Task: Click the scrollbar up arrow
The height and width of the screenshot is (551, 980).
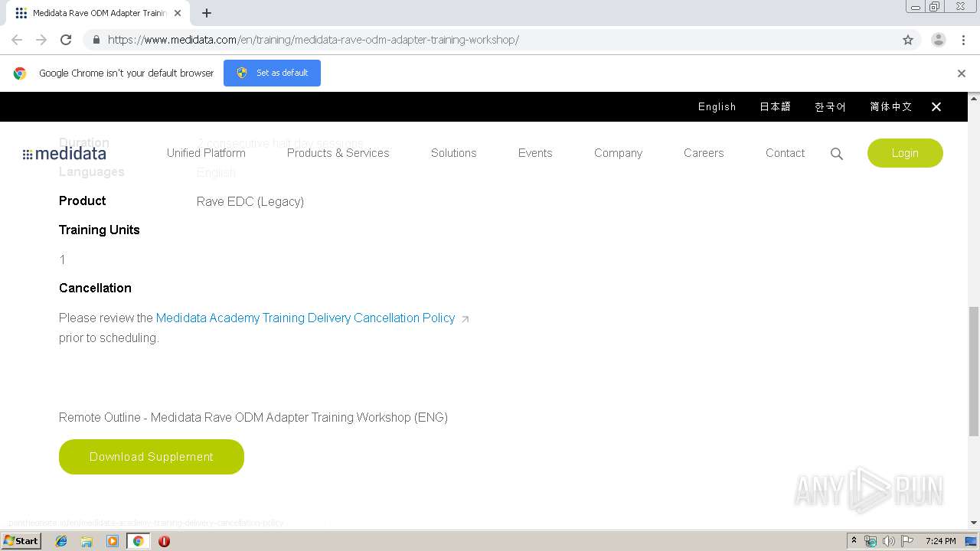Action: coord(974,98)
